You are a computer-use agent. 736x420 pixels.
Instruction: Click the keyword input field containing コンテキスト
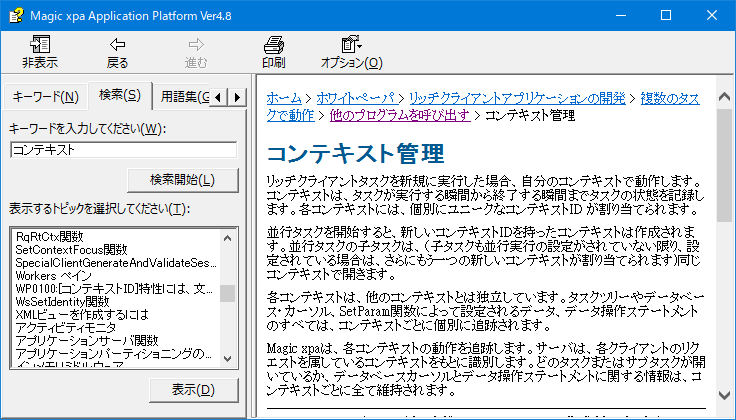tap(122, 150)
